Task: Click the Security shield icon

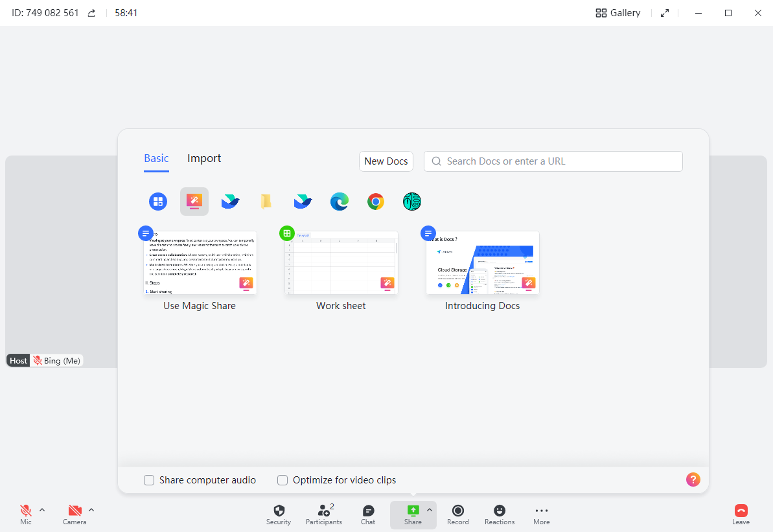Action: point(279,511)
